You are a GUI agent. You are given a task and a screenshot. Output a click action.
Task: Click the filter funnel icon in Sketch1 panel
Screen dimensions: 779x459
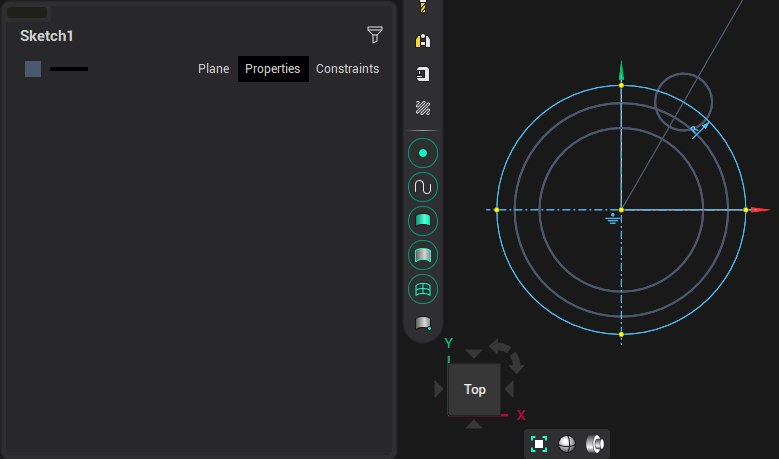(x=375, y=35)
